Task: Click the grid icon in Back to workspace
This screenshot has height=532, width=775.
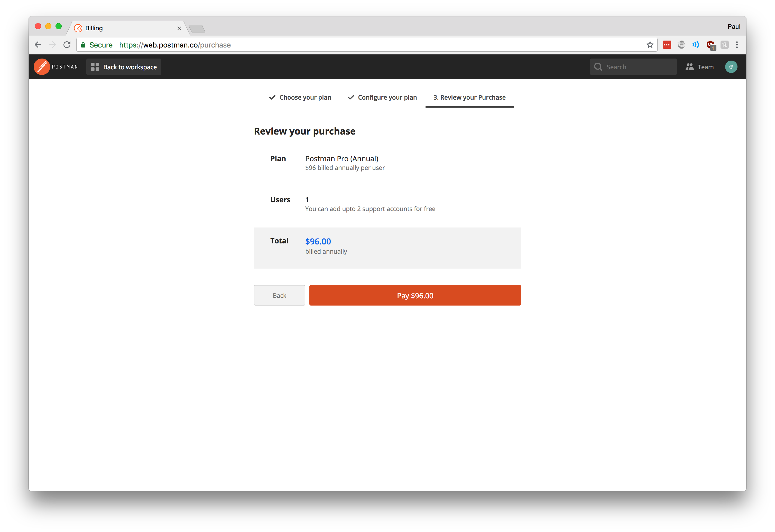Action: click(95, 67)
